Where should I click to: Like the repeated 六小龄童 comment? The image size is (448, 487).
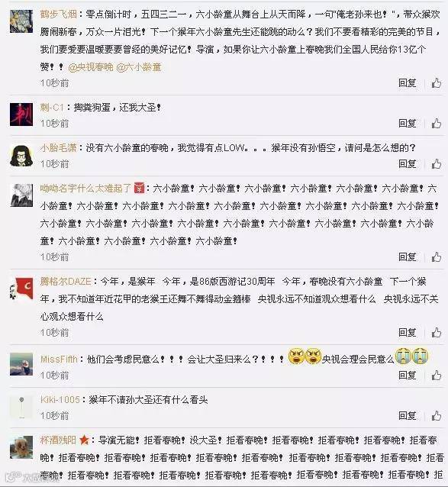pos(437,256)
